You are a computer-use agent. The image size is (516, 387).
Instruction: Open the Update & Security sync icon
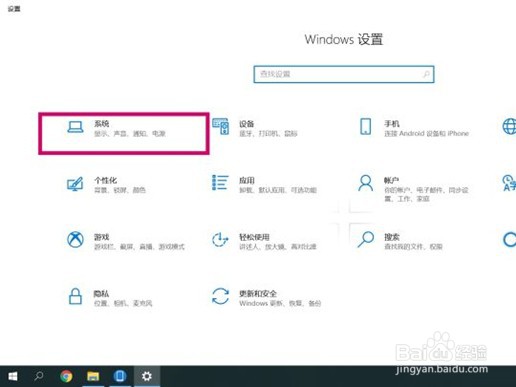coord(220,296)
